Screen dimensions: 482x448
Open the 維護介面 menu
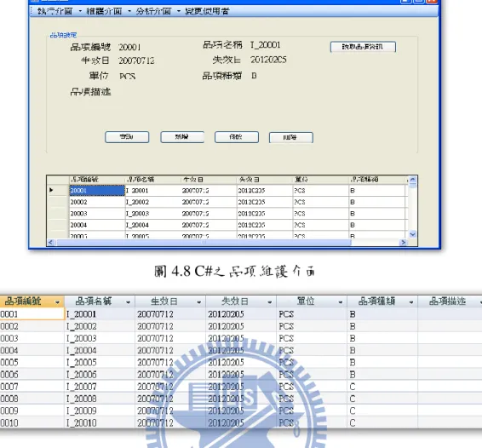coord(104,11)
